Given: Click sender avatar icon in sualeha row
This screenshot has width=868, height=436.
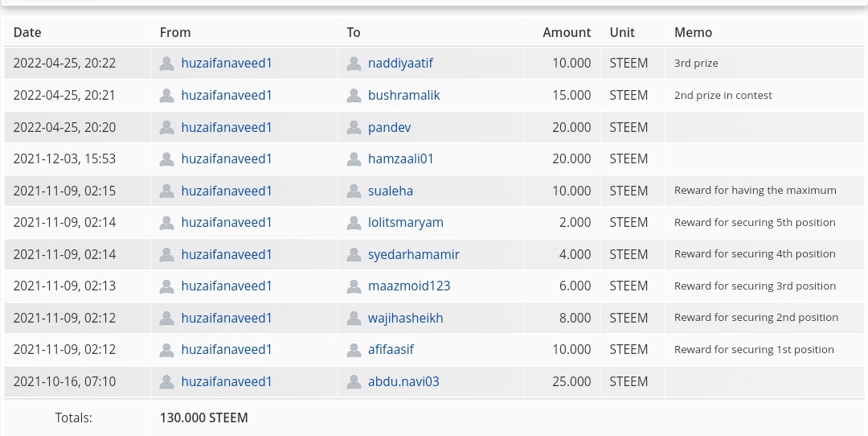Looking at the screenshot, I should tap(166, 191).
